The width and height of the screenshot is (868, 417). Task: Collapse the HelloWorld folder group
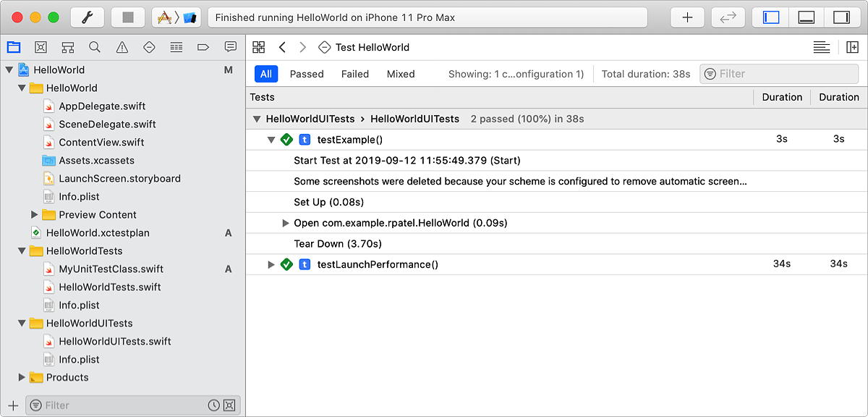(x=22, y=88)
